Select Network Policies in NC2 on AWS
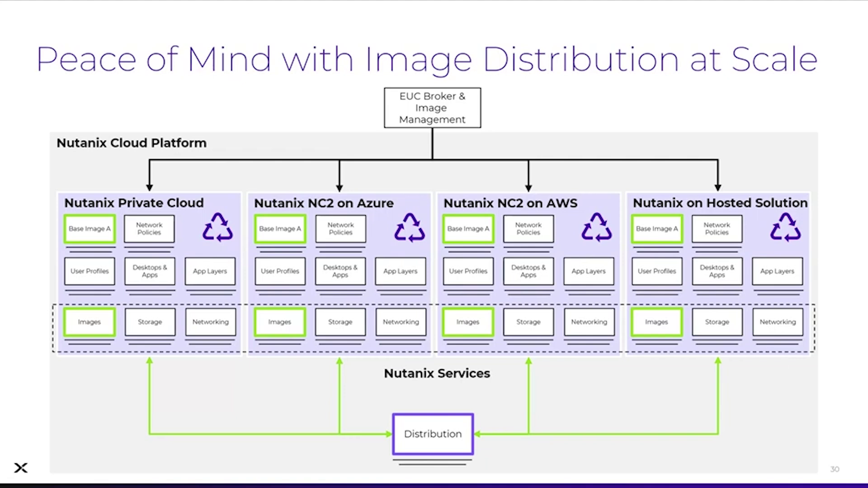The image size is (868, 488). 528,229
